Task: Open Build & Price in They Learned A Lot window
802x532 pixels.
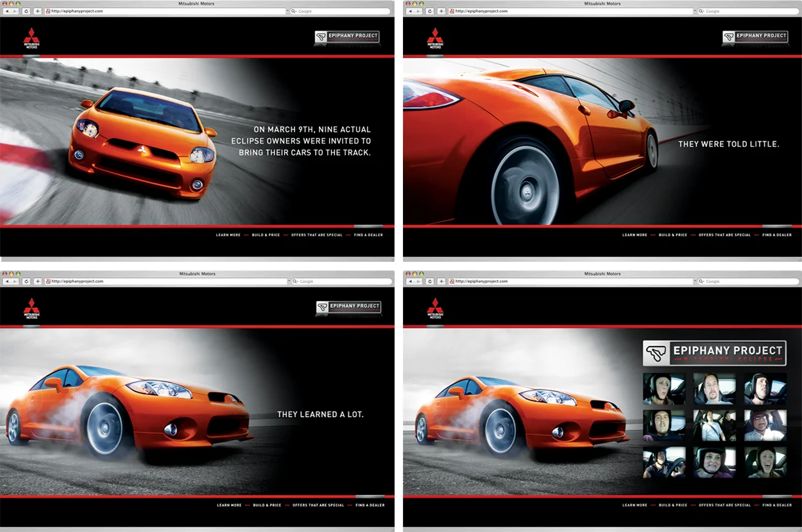Action: (x=267, y=505)
